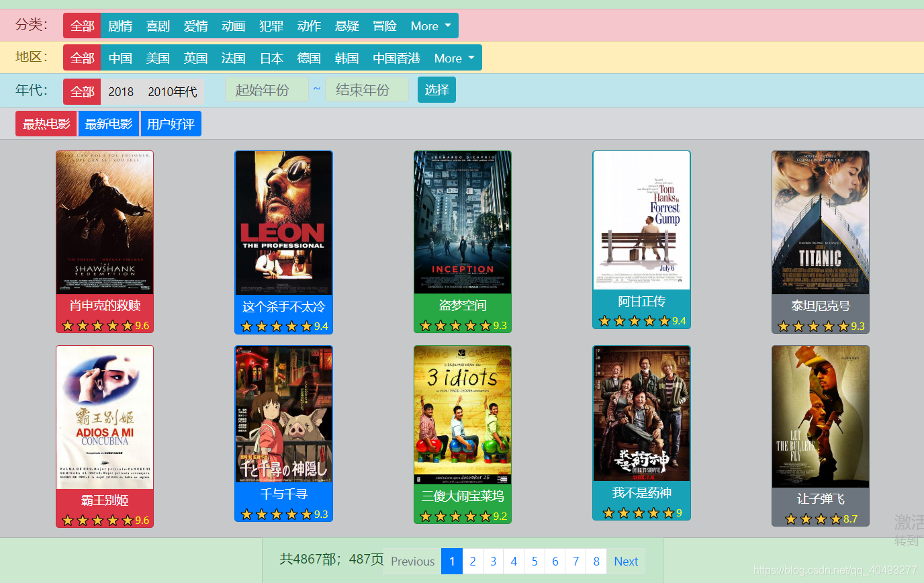Filter by region 韩国
This screenshot has width=924, height=583.
pyautogui.click(x=347, y=58)
